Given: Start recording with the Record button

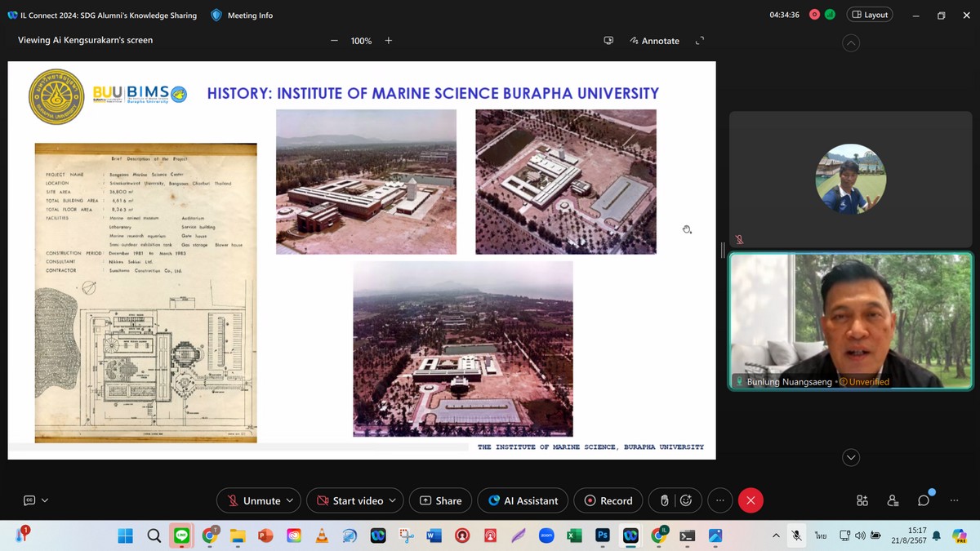Looking at the screenshot, I should [x=608, y=500].
